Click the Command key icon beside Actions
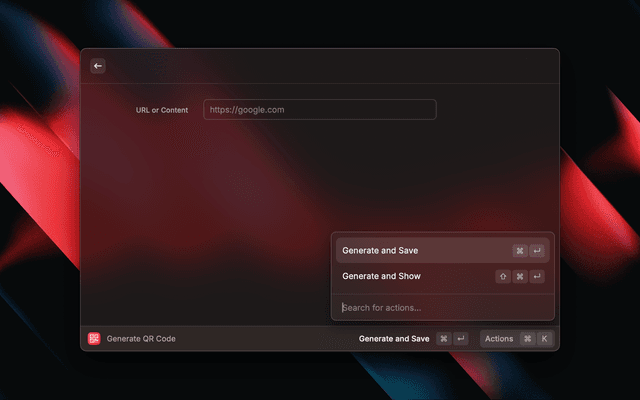640x400 pixels. click(x=527, y=339)
